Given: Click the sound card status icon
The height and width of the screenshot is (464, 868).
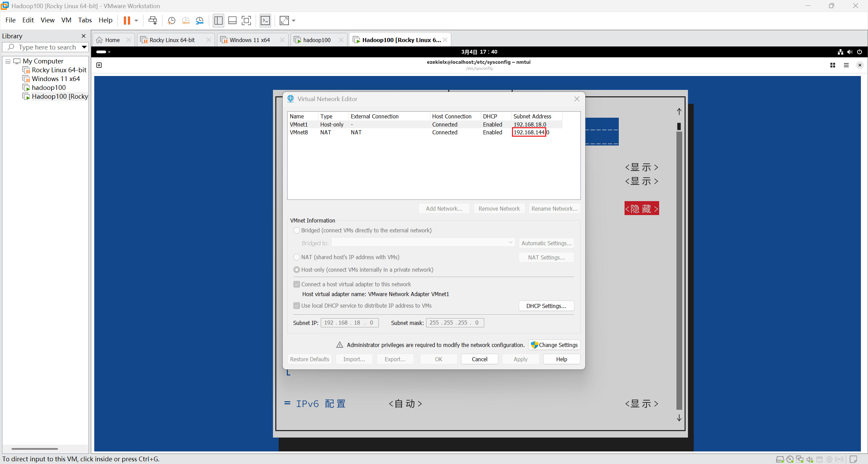Looking at the screenshot, I should coord(810,459).
